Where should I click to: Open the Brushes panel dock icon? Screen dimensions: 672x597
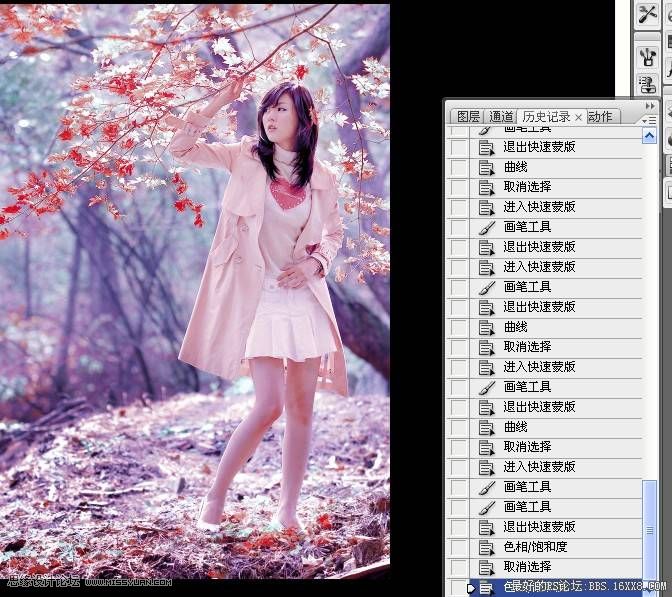coord(647,57)
